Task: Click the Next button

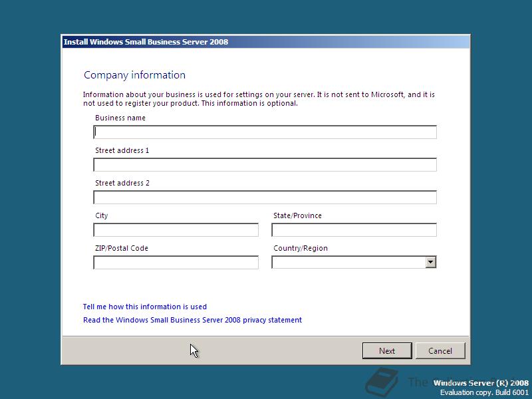Action: point(387,351)
